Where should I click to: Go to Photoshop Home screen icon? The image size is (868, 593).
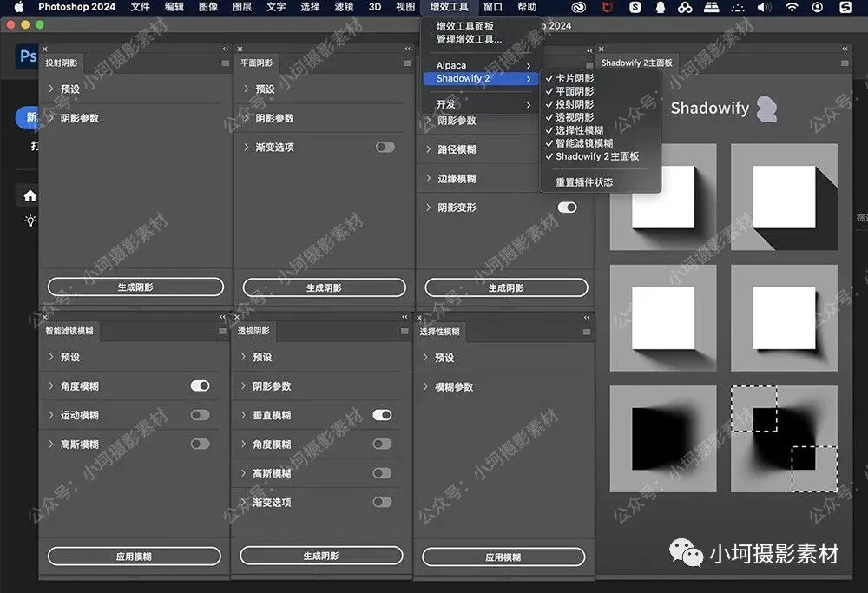pyautogui.click(x=30, y=195)
